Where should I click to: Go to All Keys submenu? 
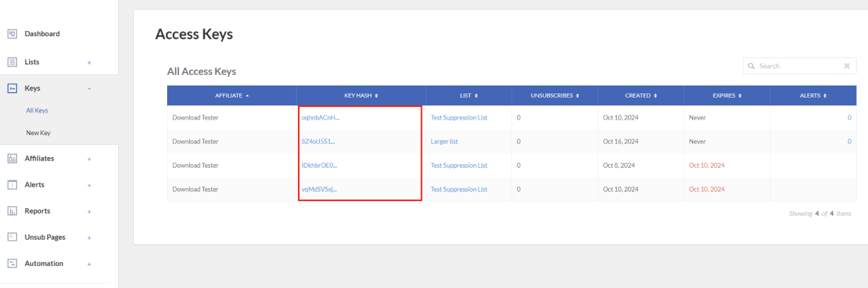pyautogui.click(x=37, y=110)
